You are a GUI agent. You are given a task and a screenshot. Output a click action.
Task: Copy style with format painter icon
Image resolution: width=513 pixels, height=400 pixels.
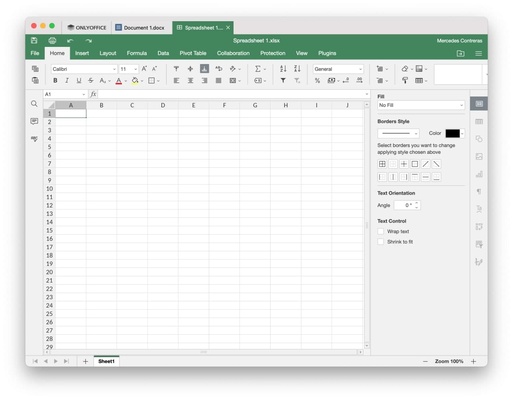coord(405,81)
